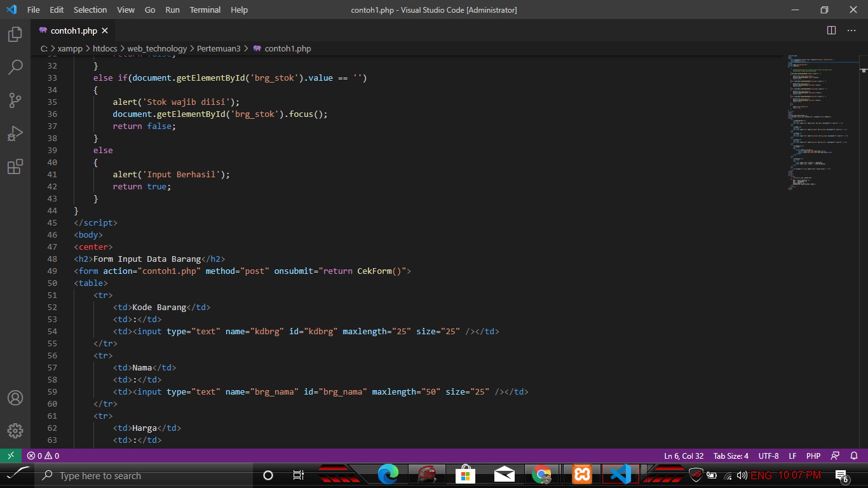868x488 pixels.
Task: Click the Pertemuan3 breadcrumb segment
Action: click(219, 48)
